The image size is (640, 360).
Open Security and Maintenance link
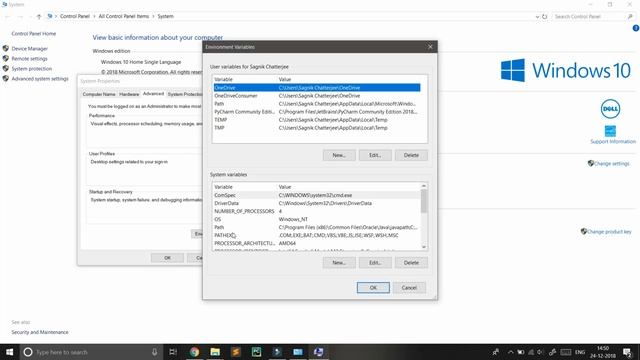[40, 332]
